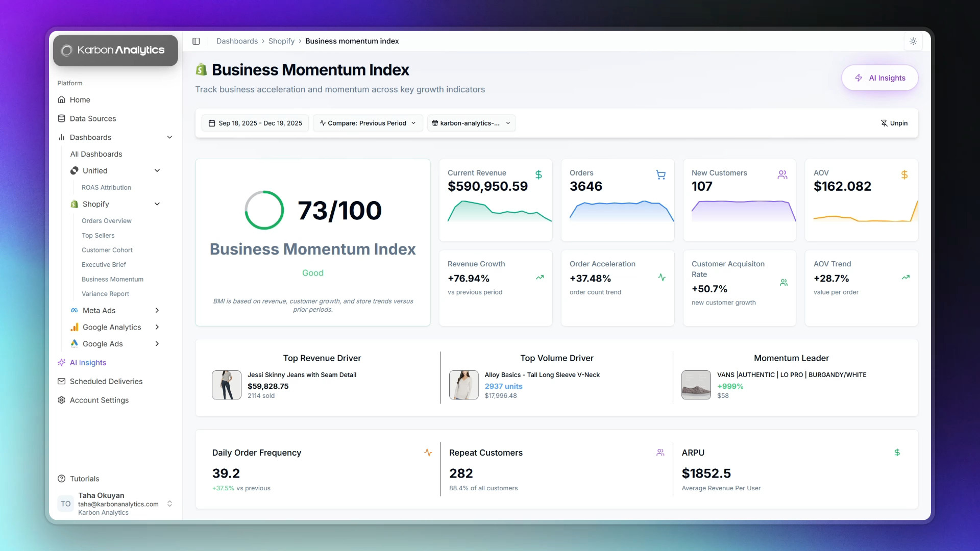Open the Home section from the sidebar

coord(80,99)
